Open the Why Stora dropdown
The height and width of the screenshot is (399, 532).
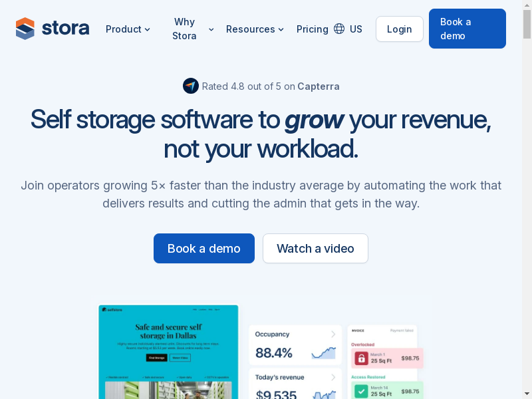(x=192, y=29)
